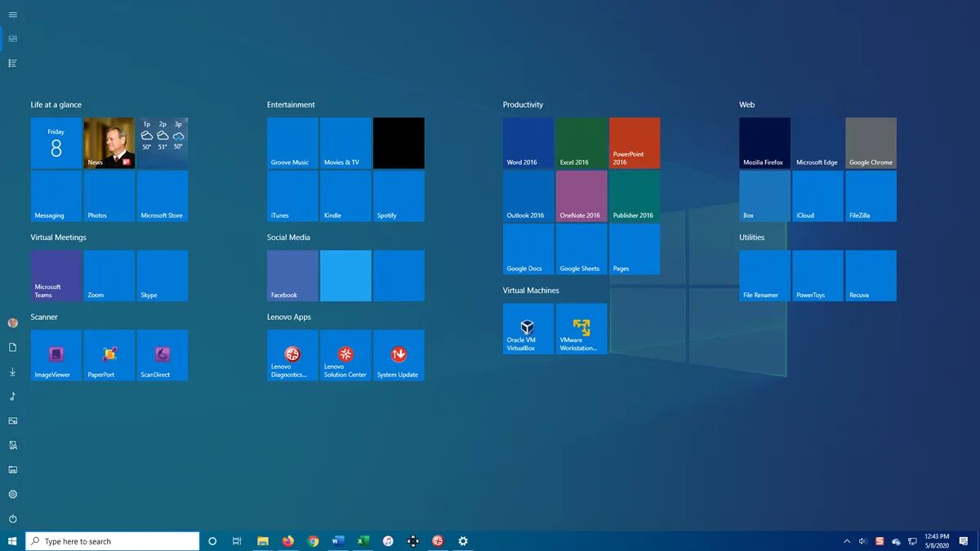Open the Google Sheets tile
The image size is (980, 551).
(x=581, y=249)
